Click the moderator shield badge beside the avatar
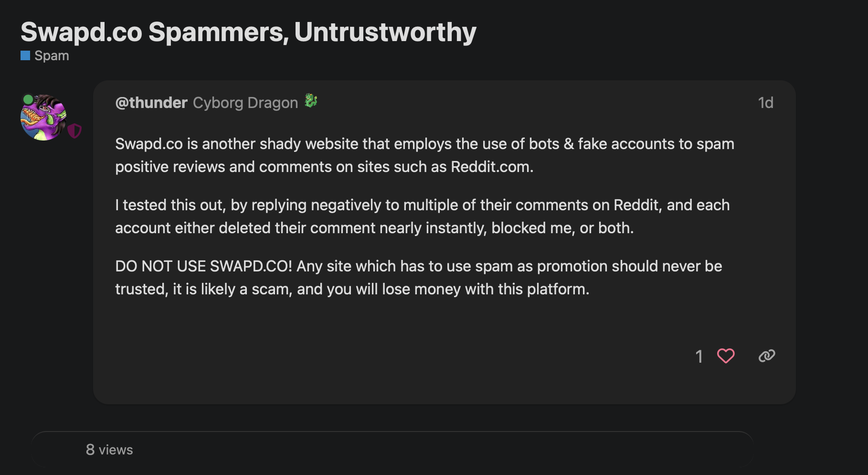The width and height of the screenshot is (868, 475). [x=74, y=130]
